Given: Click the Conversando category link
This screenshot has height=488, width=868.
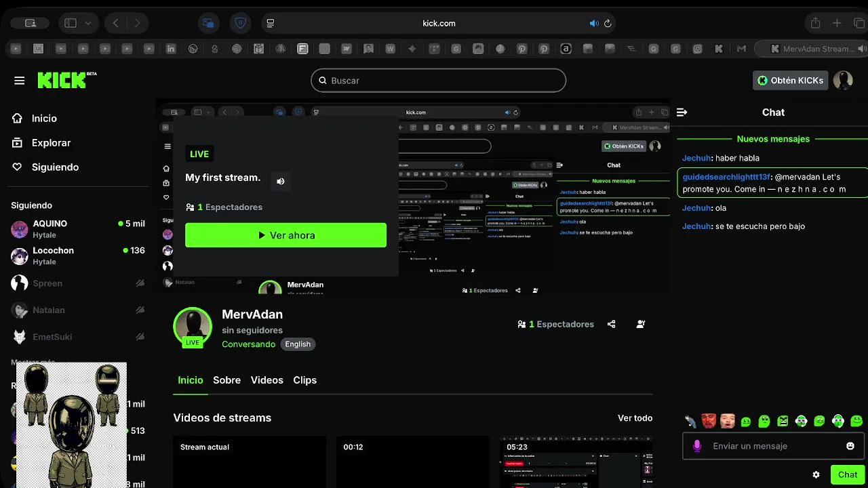Looking at the screenshot, I should [x=248, y=344].
